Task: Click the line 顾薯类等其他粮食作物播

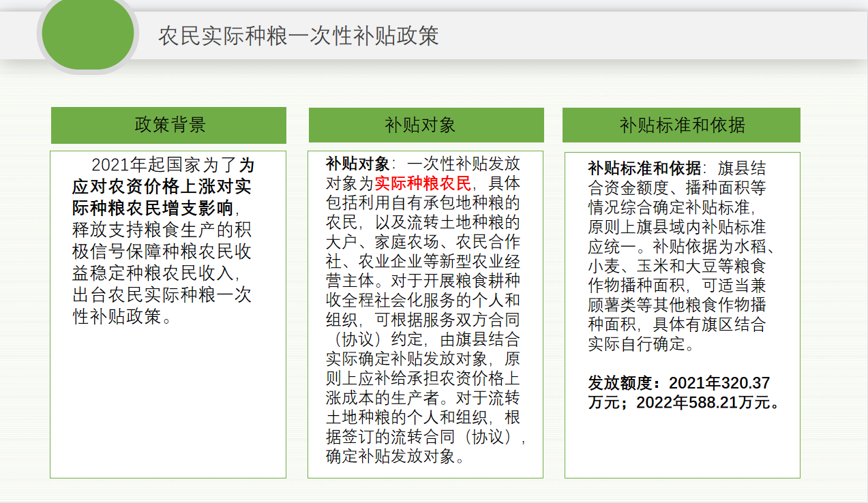Action: [x=676, y=305]
